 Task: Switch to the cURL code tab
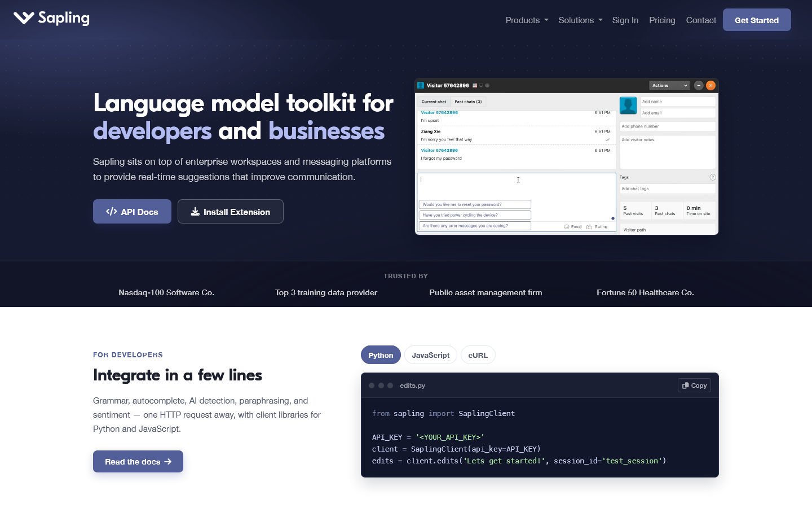pos(478,355)
